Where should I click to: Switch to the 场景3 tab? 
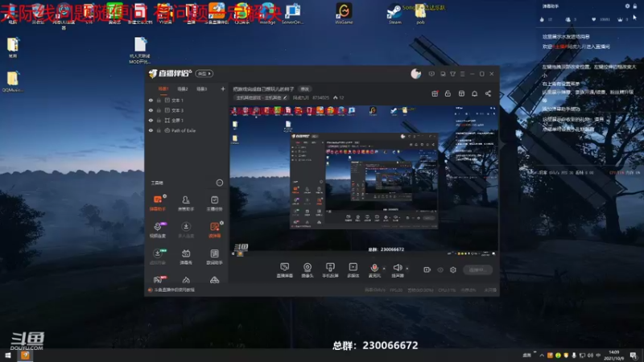[x=202, y=88]
